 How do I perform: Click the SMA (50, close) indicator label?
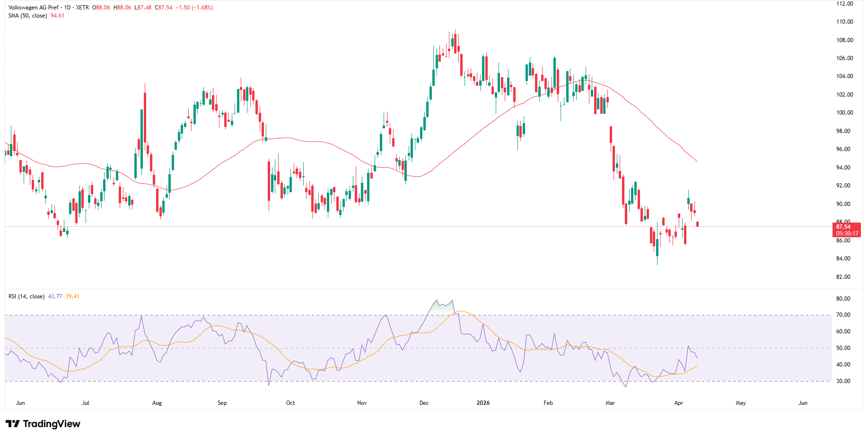pos(27,16)
